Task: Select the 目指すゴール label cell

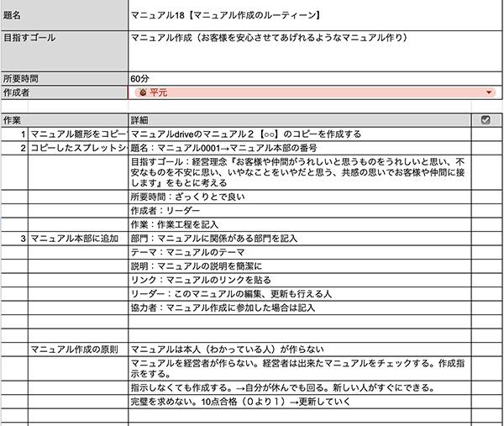Action: pos(65,51)
